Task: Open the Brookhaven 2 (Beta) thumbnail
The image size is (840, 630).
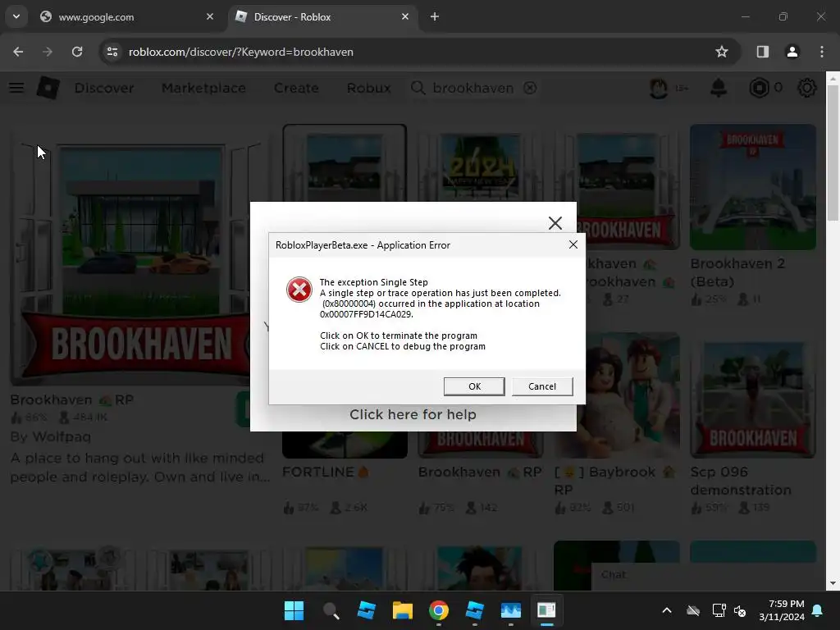Action: [753, 187]
